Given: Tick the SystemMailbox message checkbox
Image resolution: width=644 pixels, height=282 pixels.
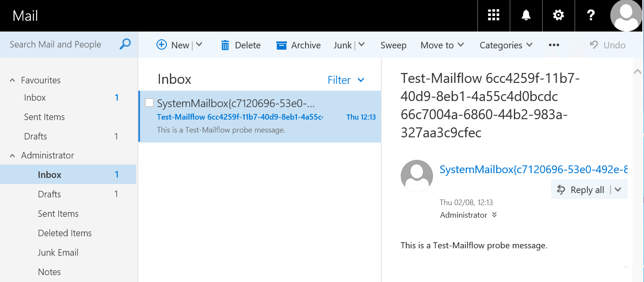Looking at the screenshot, I should click(149, 103).
